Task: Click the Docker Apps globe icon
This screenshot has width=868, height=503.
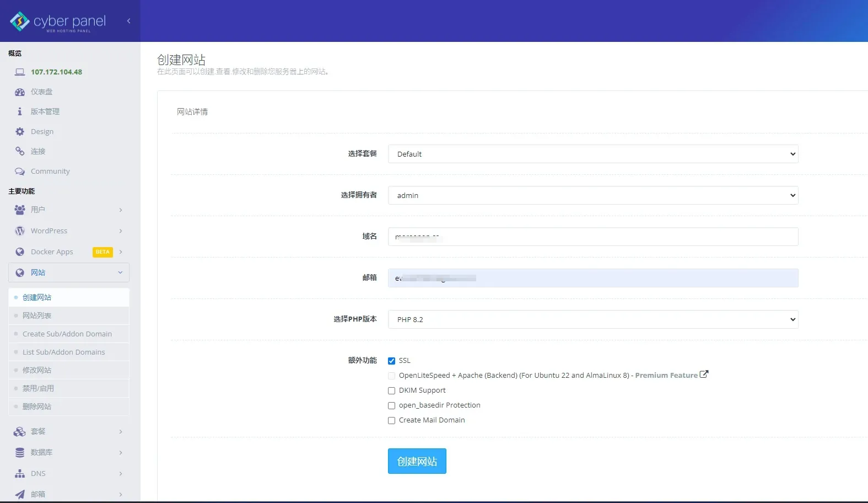Action: [x=20, y=252]
